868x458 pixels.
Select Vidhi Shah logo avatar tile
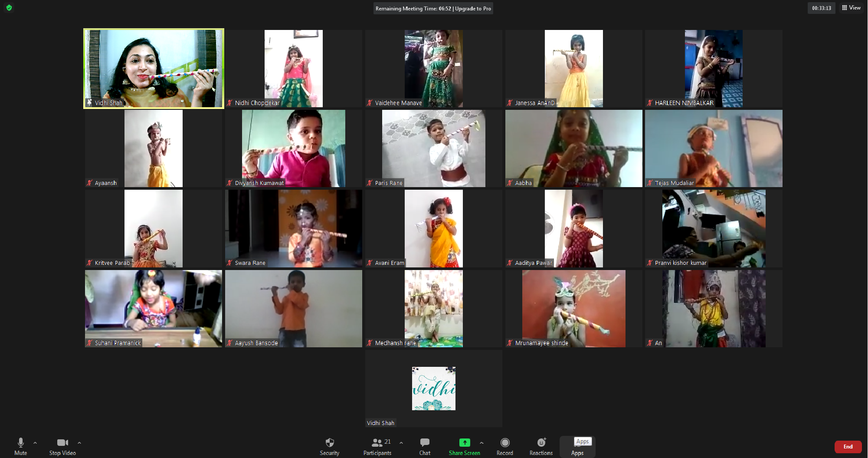[433, 389]
